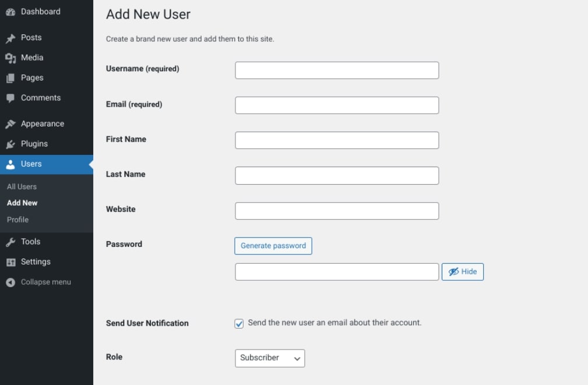Click into the Email text field
588x385 pixels.
(337, 105)
